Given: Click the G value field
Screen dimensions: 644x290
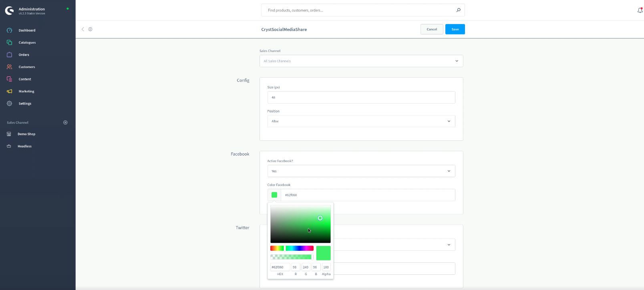Looking at the screenshot, I should click(x=306, y=267).
